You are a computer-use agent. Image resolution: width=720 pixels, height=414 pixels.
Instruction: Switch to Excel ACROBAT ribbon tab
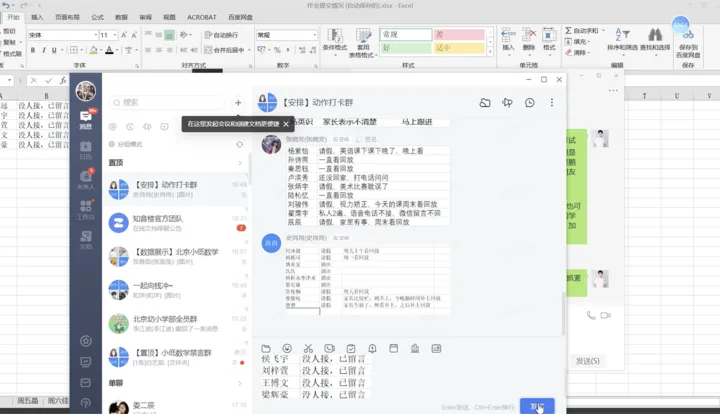coord(202,17)
